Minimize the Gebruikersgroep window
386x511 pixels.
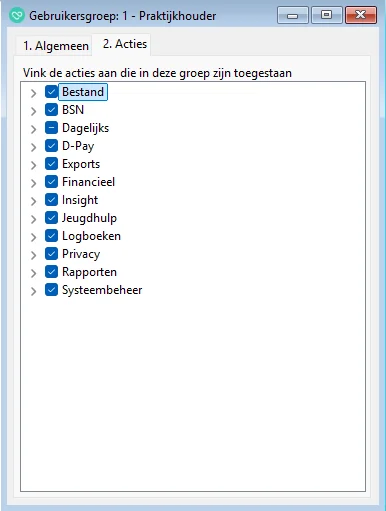point(293,15)
